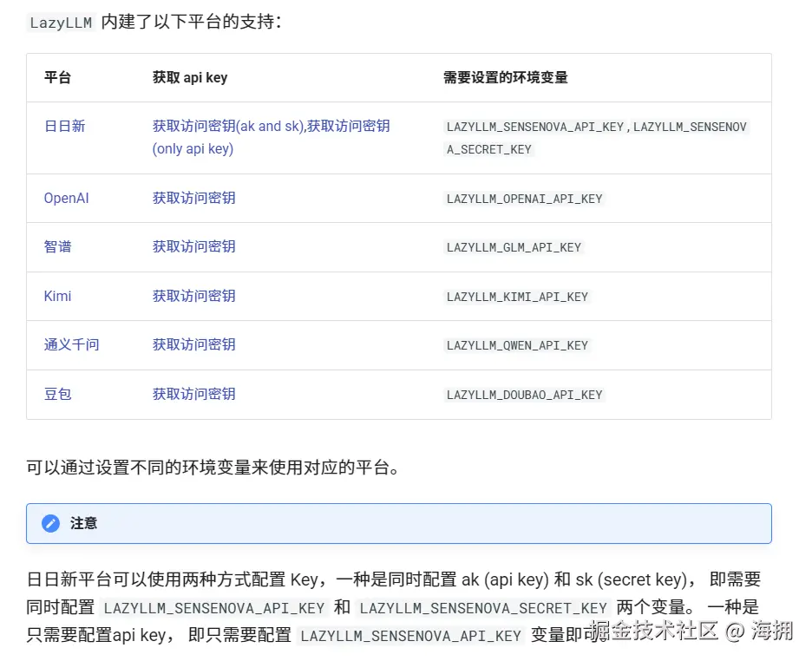
Task: Select LAZYLLM_KIMI_API_KEY code text
Action: coord(517,297)
